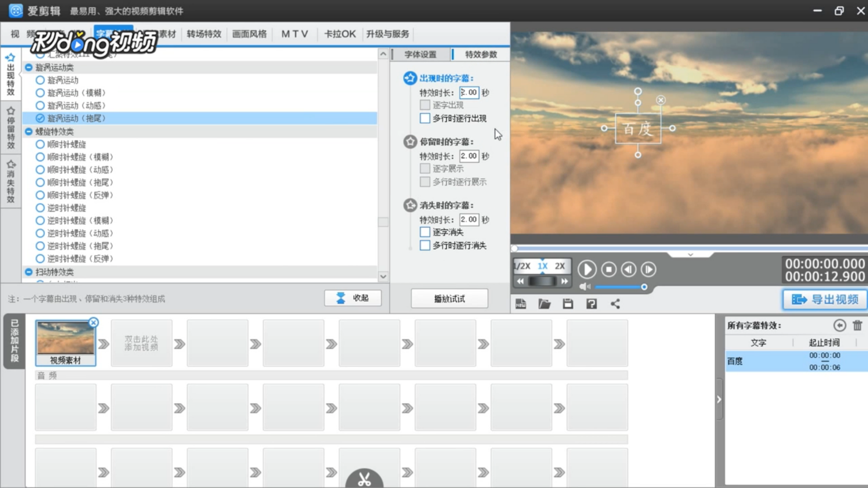Click effect list scroll down arrow

coord(383,276)
